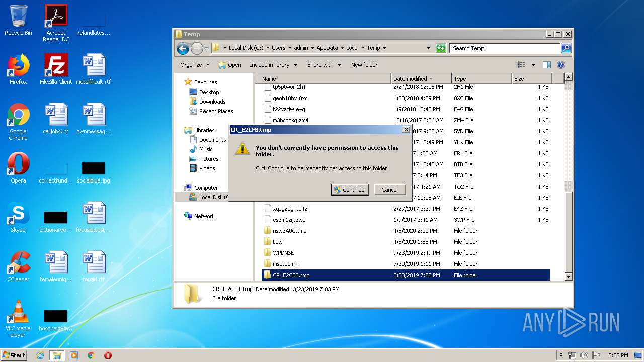Viewport: 644px width, 362px height.
Task: Click file list scrollbar down arrow
Action: (568, 276)
